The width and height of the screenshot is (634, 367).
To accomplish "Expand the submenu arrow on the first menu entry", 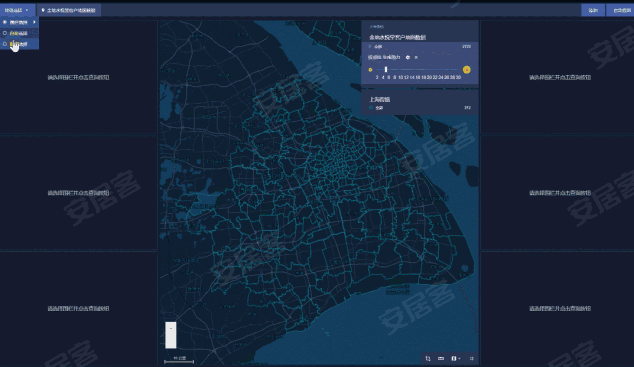I will 34,22.
